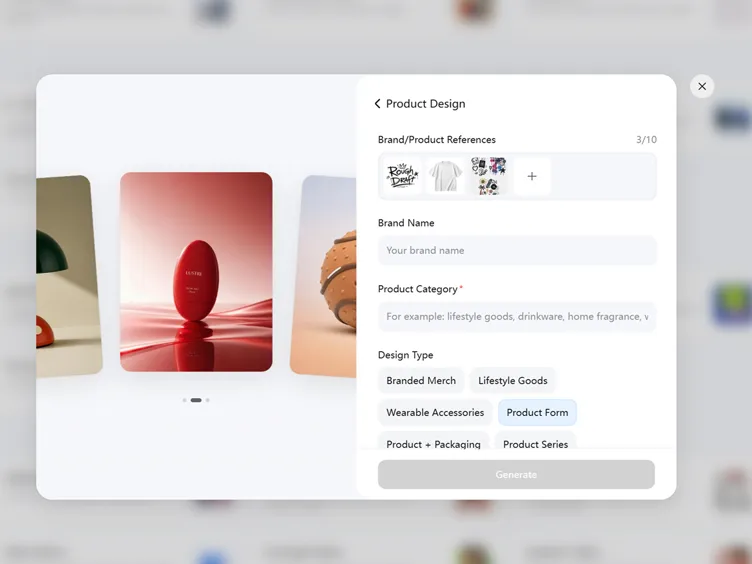Show the lamp sample image card
Viewport: 752px width, 564px height.
69,276
